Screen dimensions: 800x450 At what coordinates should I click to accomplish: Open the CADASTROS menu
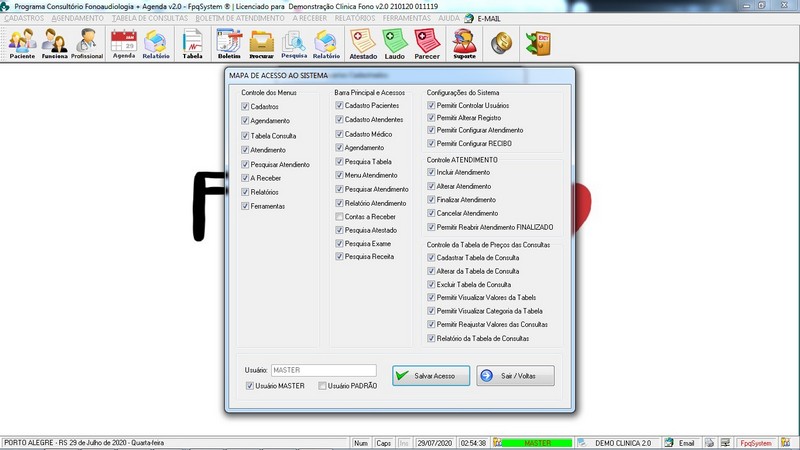pos(24,18)
